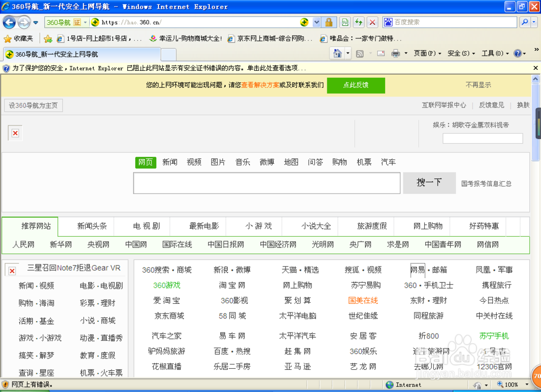The width and height of the screenshot is (541, 392).
Task: Click the Home page icon
Action: tap(337, 54)
